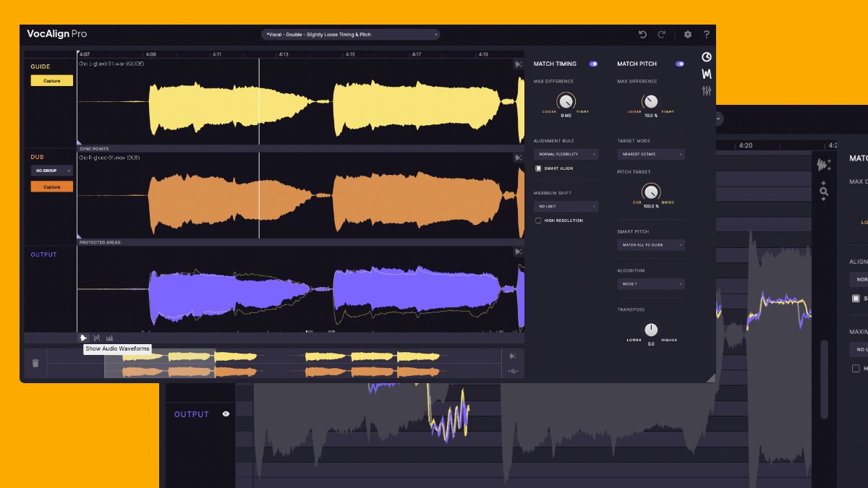Open the preset dropdown at top
This screenshot has height=488, width=868.
pos(351,35)
